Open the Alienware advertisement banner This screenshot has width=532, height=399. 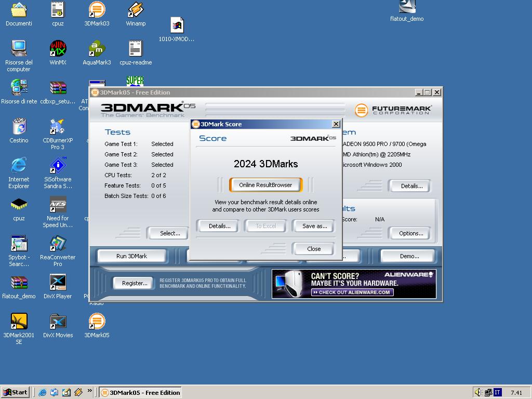click(354, 284)
